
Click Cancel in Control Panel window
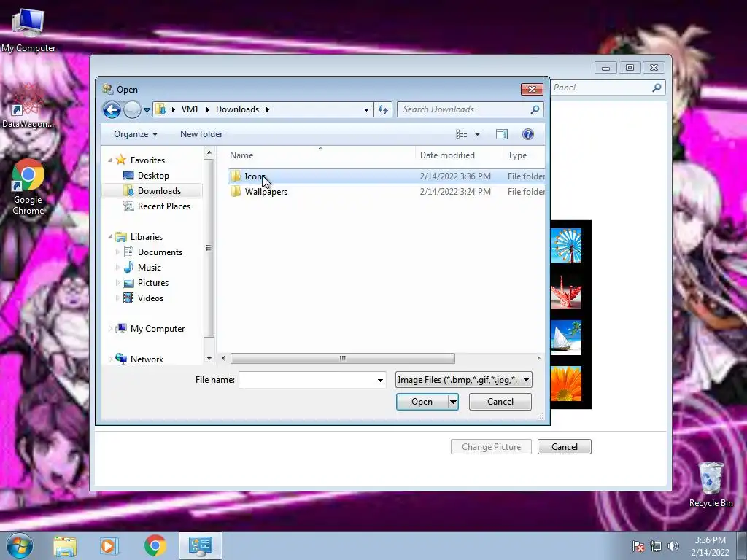pos(565,447)
